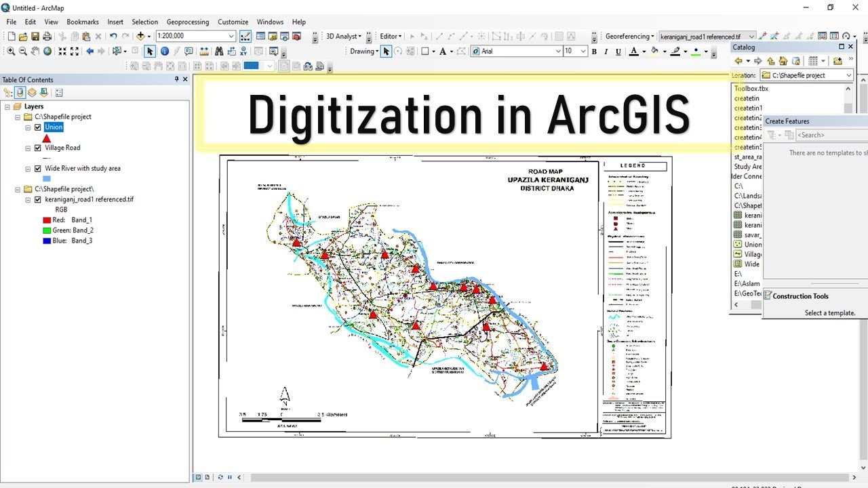Switch to Layout View at bottom
This screenshot has width=868, height=488.
pos(208,477)
